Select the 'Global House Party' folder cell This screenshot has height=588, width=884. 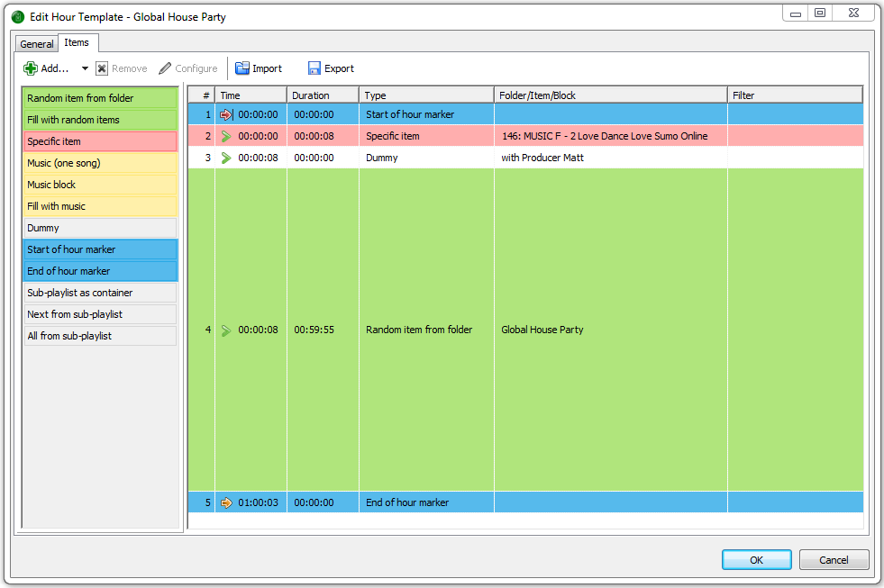pos(611,330)
